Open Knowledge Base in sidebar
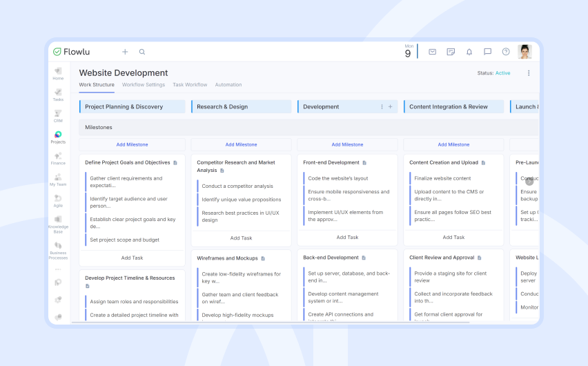 (x=58, y=224)
